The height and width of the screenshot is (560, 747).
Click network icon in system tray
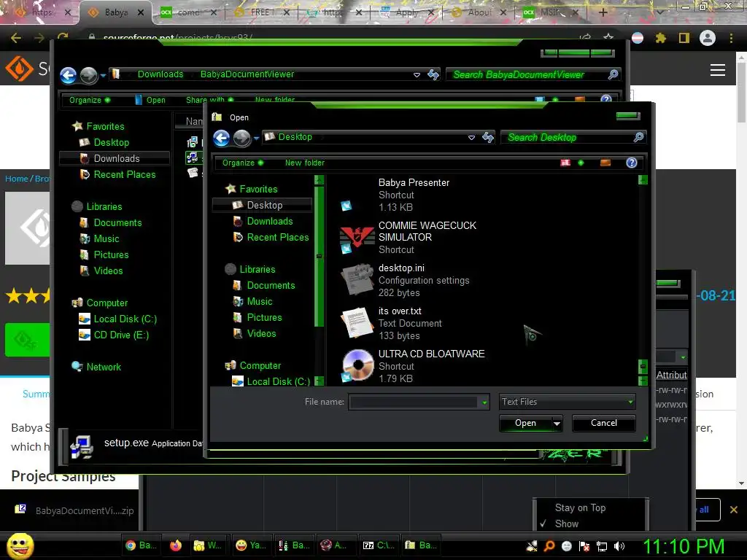click(602, 546)
